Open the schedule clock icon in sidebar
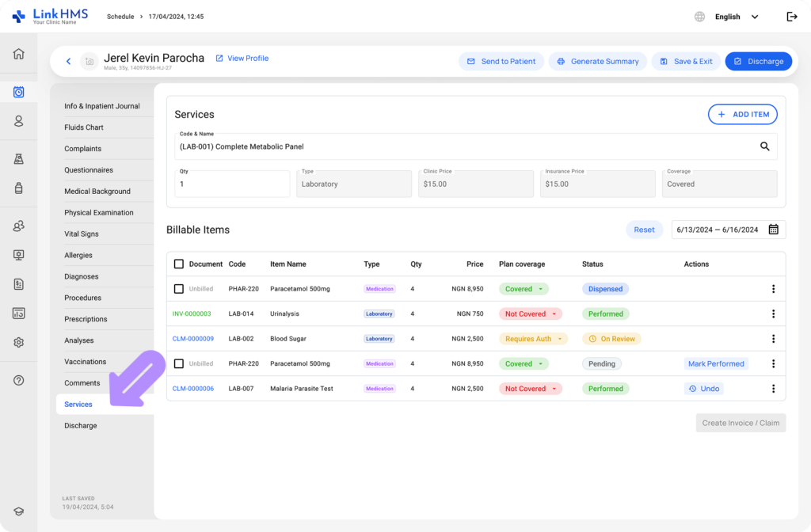This screenshot has height=532, width=811. (x=19, y=92)
